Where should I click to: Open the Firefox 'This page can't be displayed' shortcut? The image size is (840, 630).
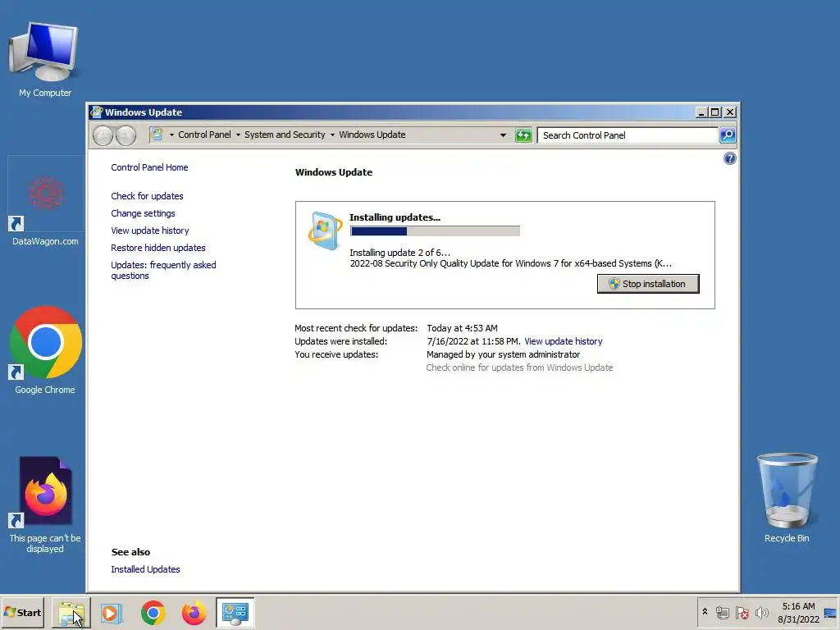click(x=46, y=505)
